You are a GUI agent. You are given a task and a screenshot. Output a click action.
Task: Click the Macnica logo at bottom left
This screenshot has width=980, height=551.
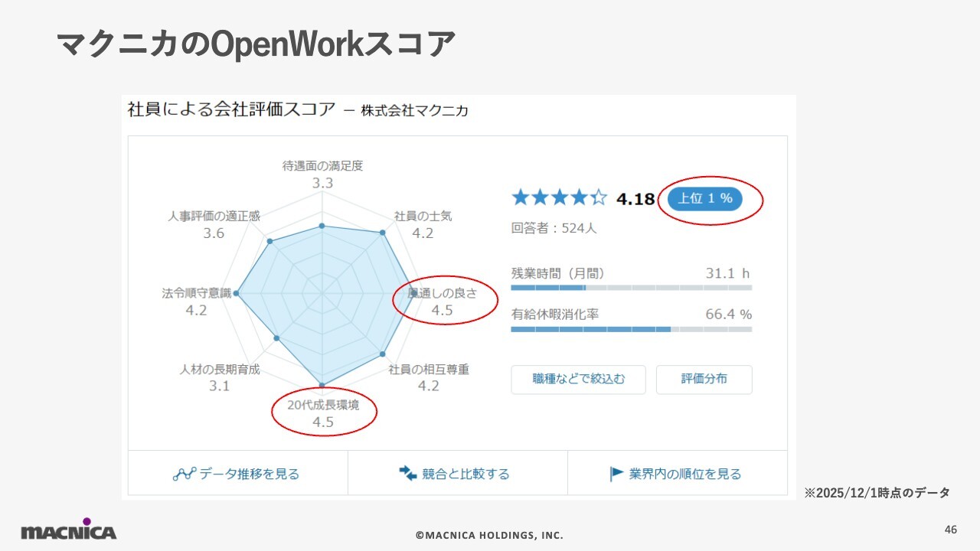point(69,530)
